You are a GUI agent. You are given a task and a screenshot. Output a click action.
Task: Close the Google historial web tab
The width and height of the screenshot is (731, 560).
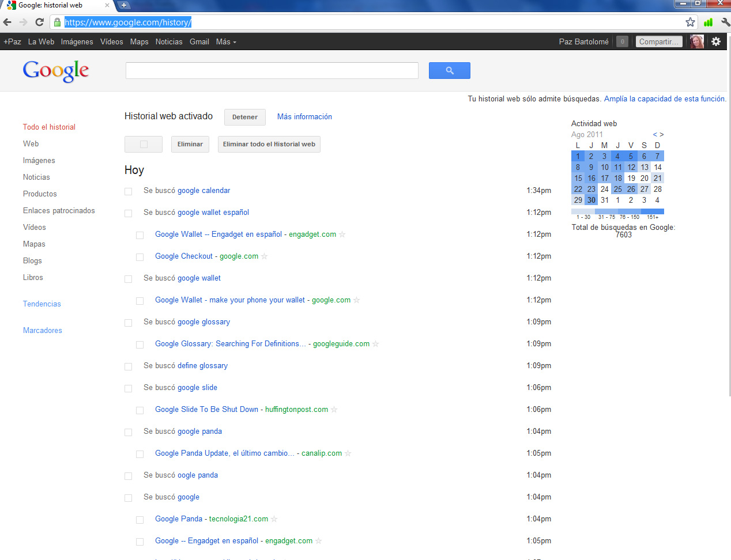coord(107,5)
